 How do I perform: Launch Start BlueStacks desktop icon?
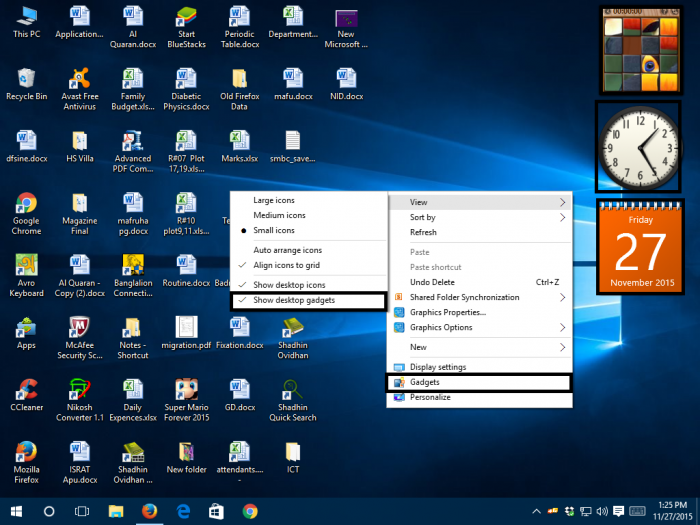186,18
